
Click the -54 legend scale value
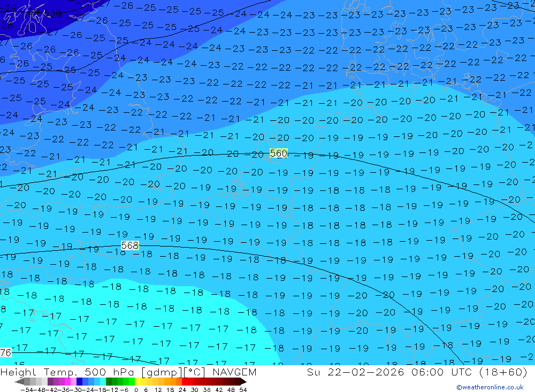27,390
